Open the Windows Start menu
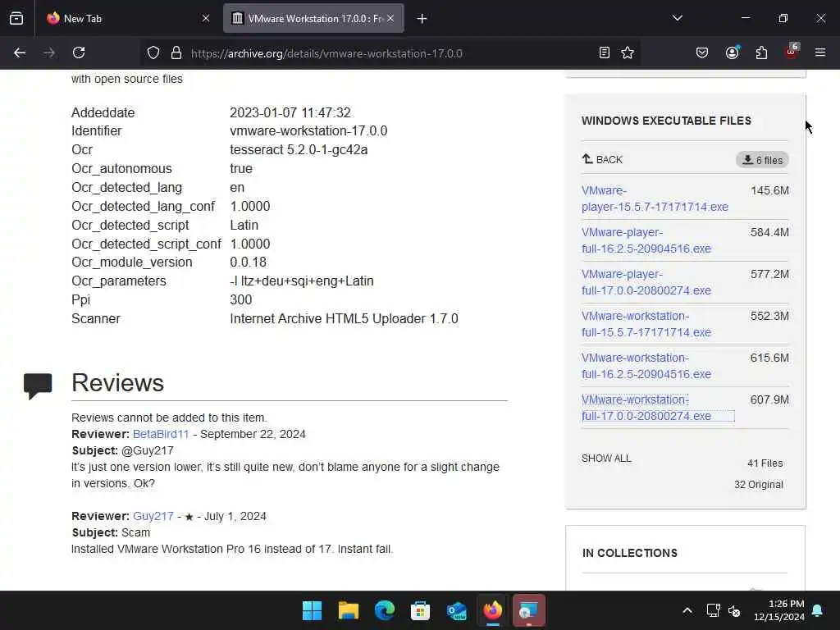840x630 pixels. tap(313, 610)
